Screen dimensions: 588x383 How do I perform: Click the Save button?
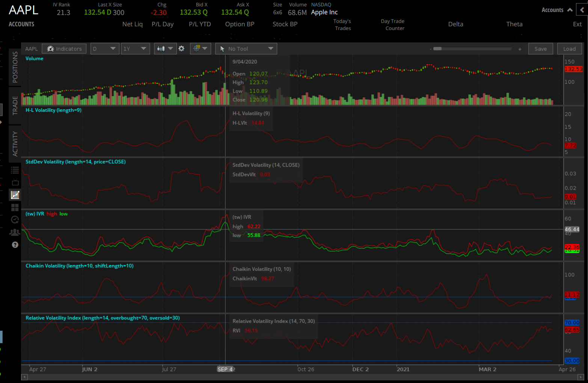point(540,49)
